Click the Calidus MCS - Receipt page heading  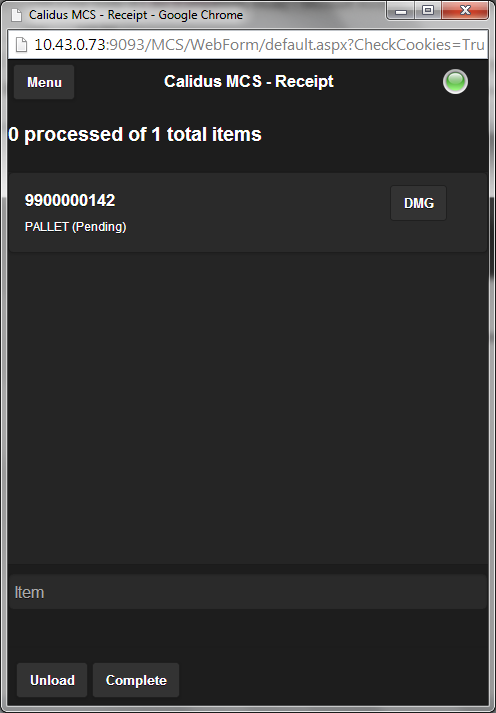pyautogui.click(x=249, y=81)
